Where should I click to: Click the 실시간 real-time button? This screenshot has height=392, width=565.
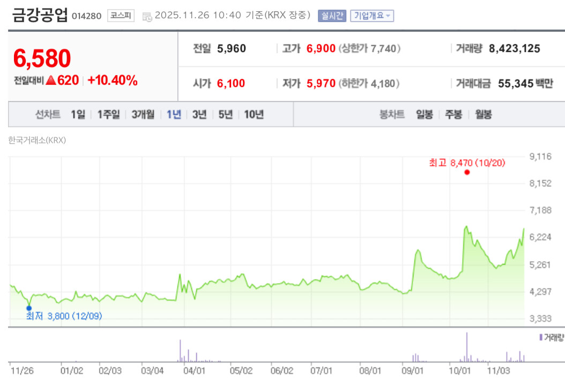click(x=332, y=16)
